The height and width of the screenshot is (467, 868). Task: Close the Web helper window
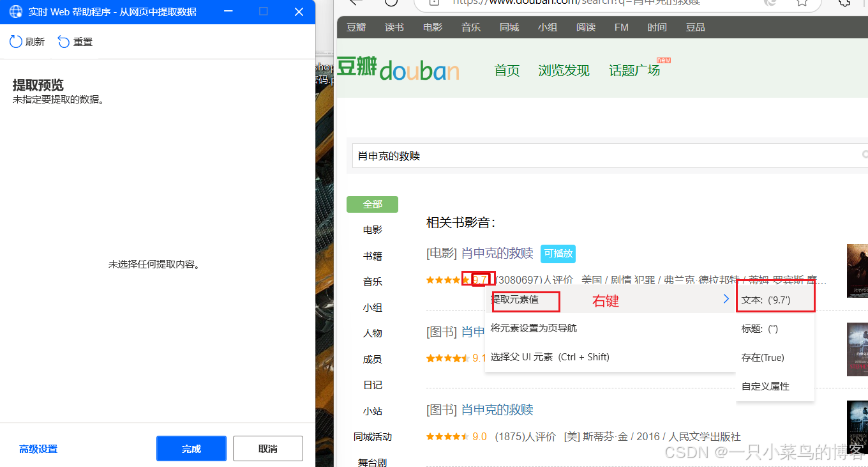tap(299, 11)
